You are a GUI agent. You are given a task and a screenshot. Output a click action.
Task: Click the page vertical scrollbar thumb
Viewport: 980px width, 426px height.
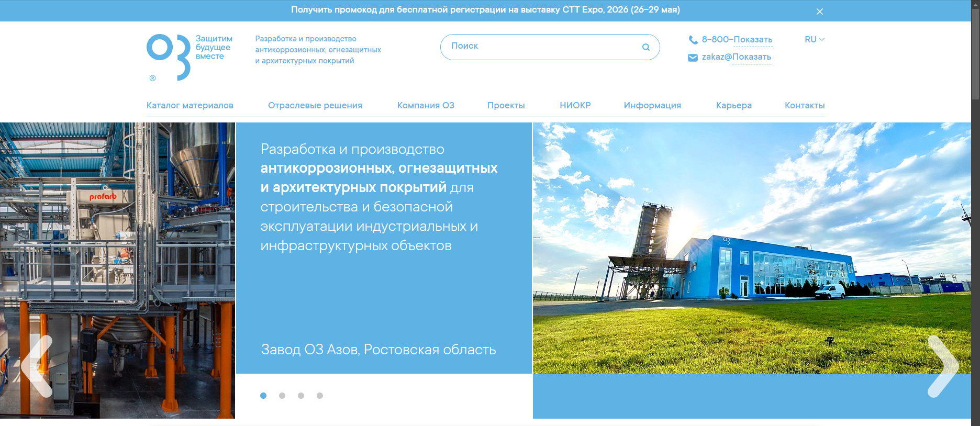(975, 50)
